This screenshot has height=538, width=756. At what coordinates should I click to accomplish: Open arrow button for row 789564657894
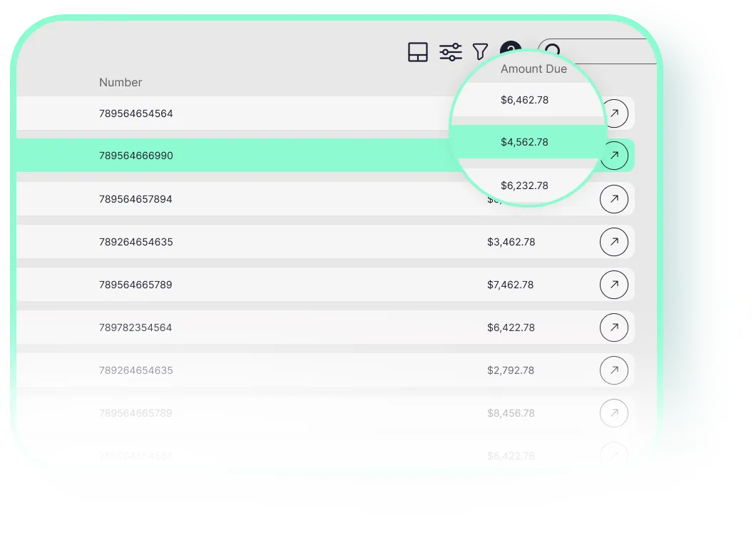614,199
